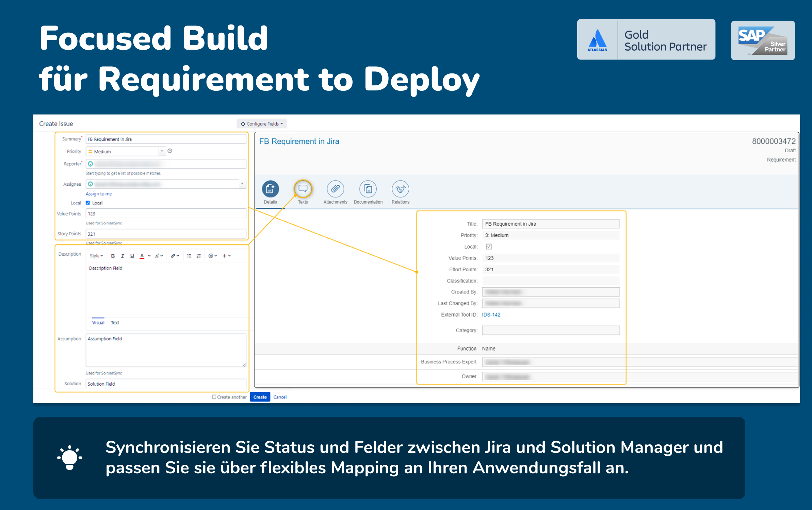Open the Attachments paperclip icon

point(335,189)
